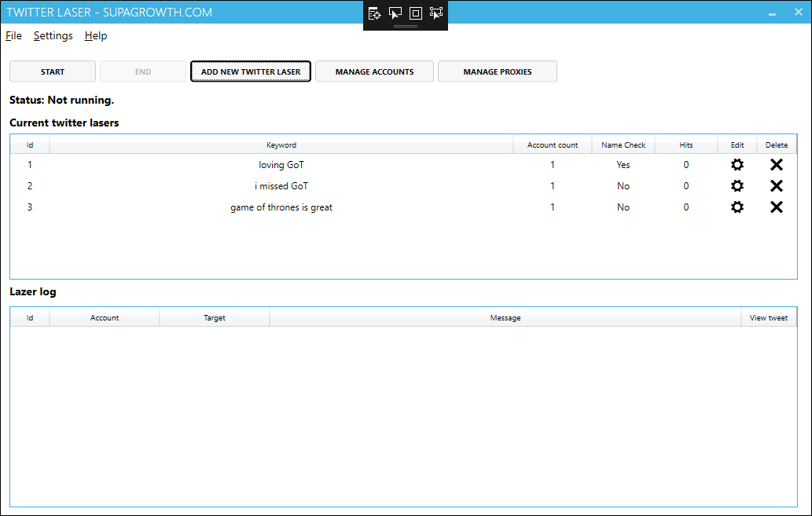Close the Twitter Laser window

[x=798, y=12]
